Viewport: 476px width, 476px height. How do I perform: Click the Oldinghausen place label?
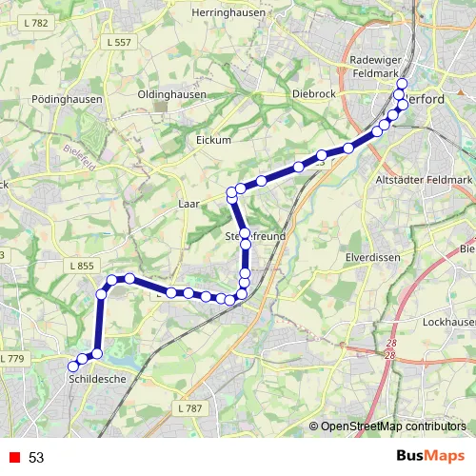coord(172,94)
